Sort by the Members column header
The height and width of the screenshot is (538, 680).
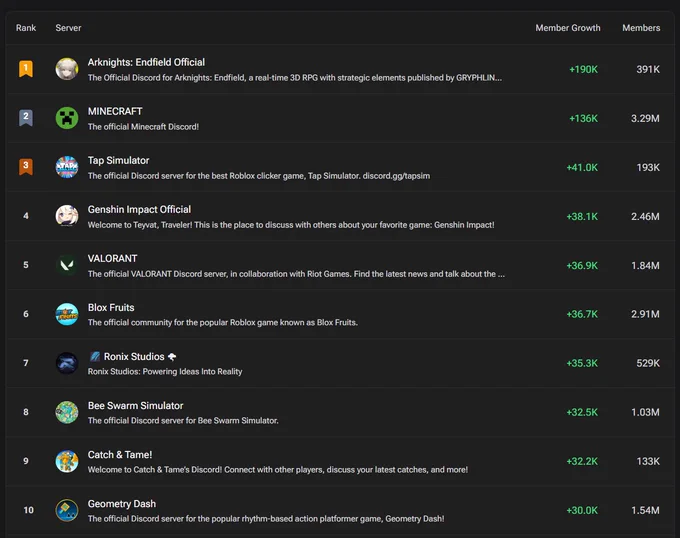(x=641, y=28)
